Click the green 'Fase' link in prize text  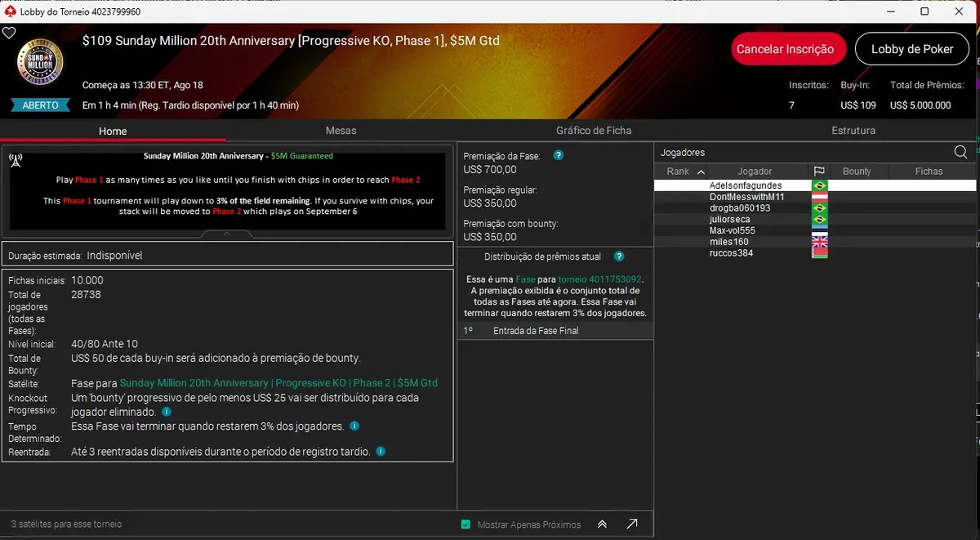point(525,279)
